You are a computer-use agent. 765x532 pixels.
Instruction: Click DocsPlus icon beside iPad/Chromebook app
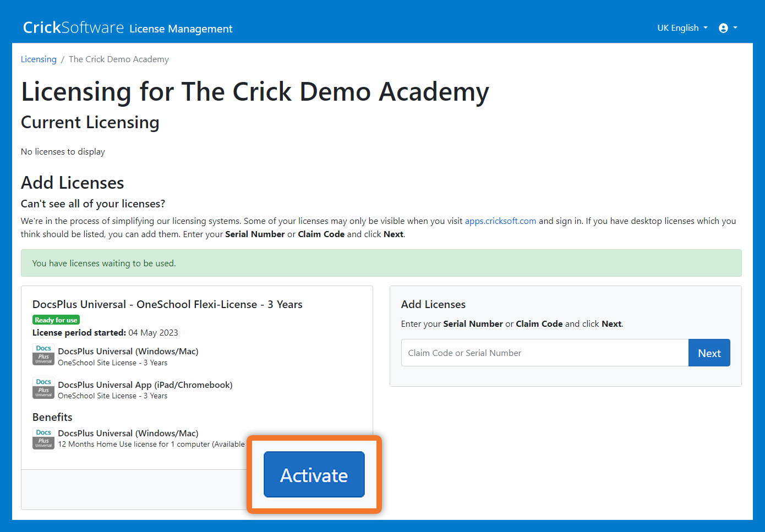[x=43, y=388]
